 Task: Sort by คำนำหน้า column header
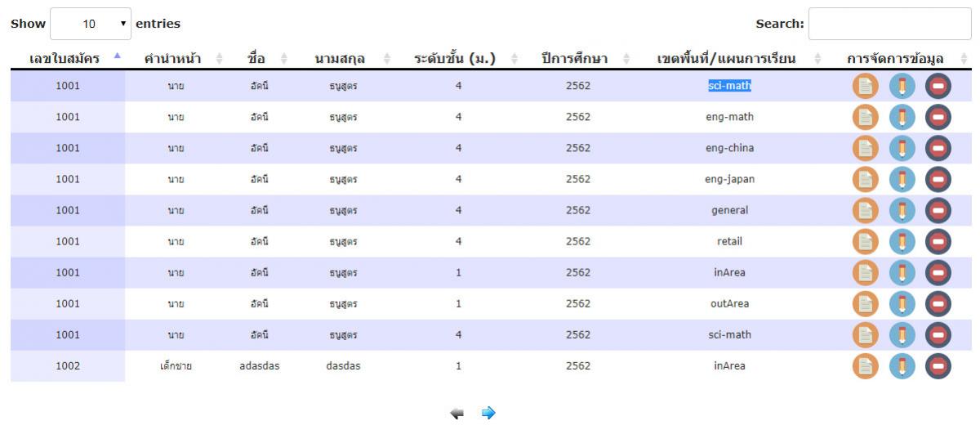(178, 58)
